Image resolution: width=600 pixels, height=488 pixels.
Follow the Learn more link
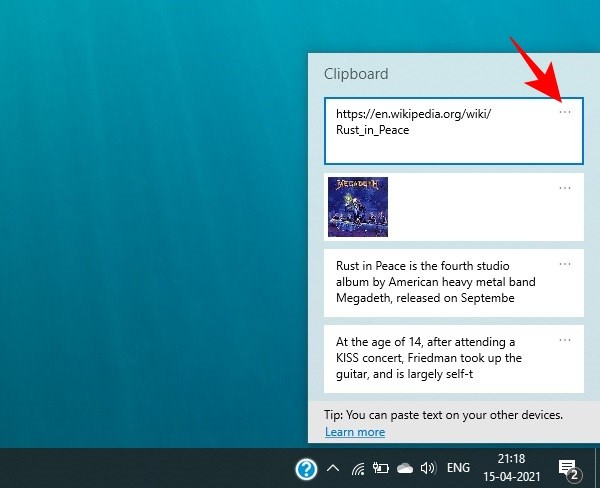point(354,432)
